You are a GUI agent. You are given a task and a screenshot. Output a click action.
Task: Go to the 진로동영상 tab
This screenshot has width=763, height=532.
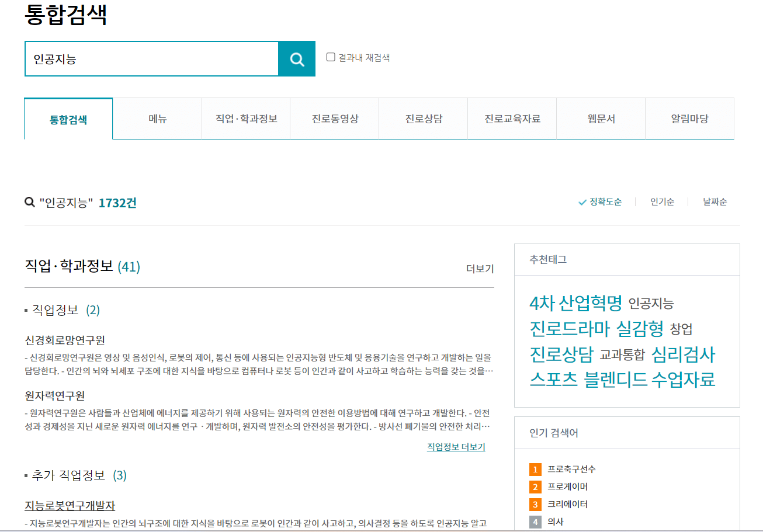[335, 119]
